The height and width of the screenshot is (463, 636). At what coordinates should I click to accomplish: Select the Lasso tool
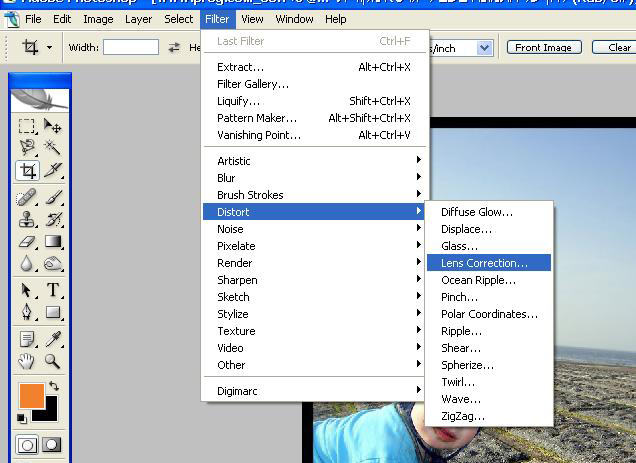click(x=27, y=148)
